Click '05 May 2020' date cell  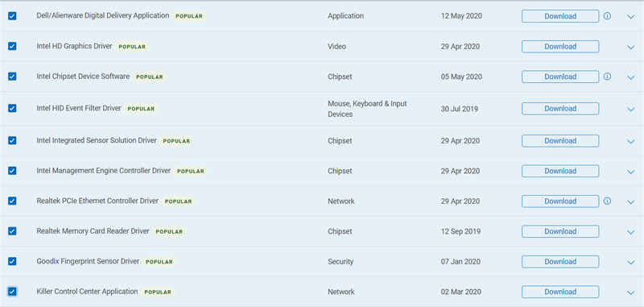click(461, 77)
